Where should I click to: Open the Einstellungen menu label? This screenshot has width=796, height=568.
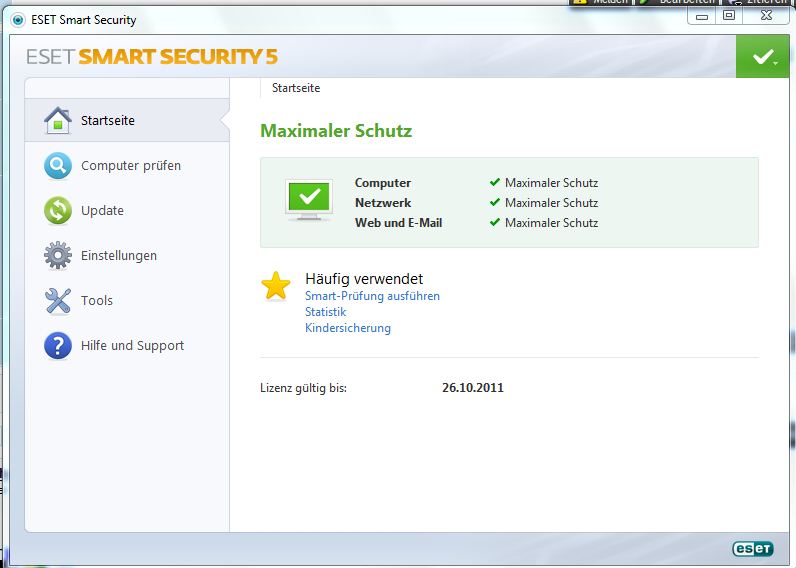(119, 256)
